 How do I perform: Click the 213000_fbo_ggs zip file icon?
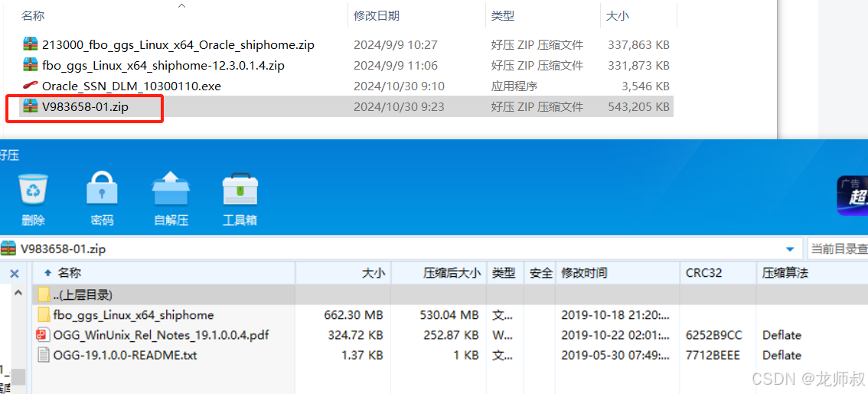click(31, 44)
